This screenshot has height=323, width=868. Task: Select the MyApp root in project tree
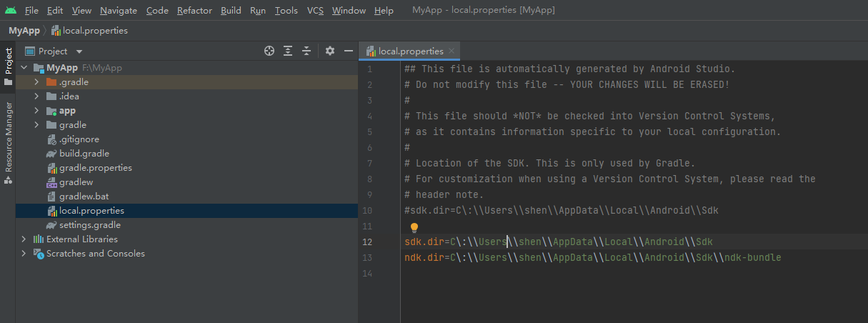click(186, 68)
